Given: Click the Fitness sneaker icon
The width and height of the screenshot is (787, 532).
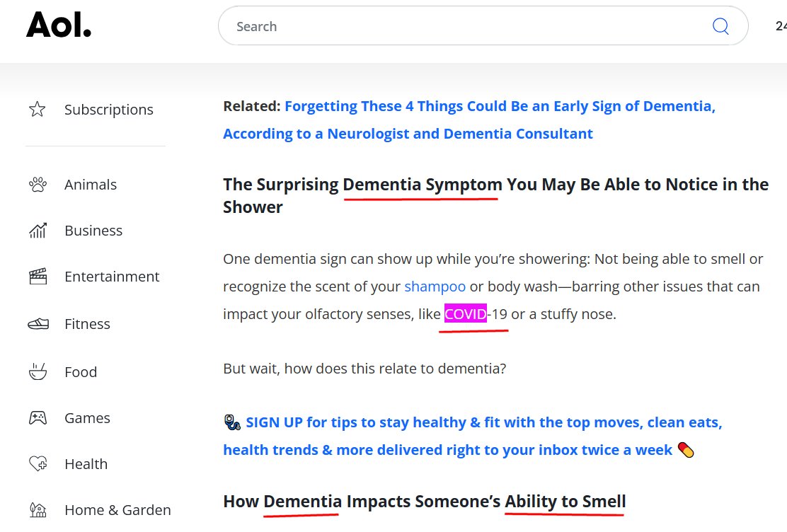Looking at the screenshot, I should coord(38,324).
